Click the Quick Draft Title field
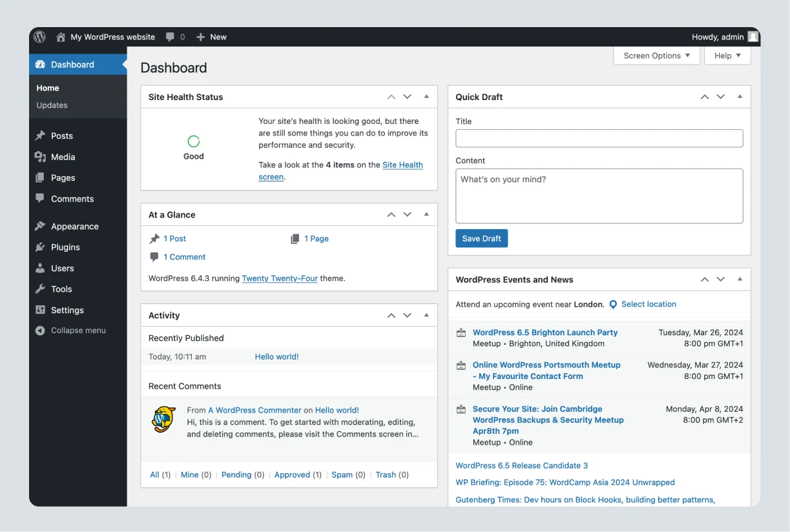Image resolution: width=790 pixels, height=532 pixels. pyautogui.click(x=599, y=138)
